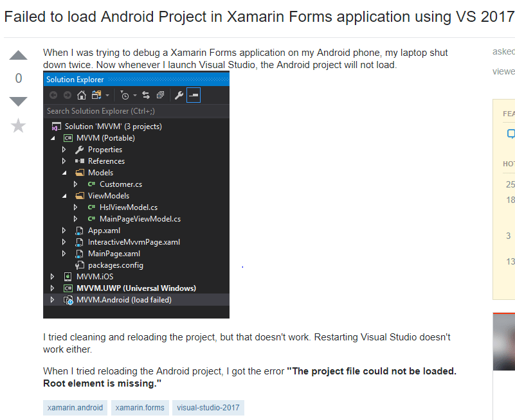515x420 pixels.
Task: Click the xamarin.android tag
Action: tap(75, 408)
